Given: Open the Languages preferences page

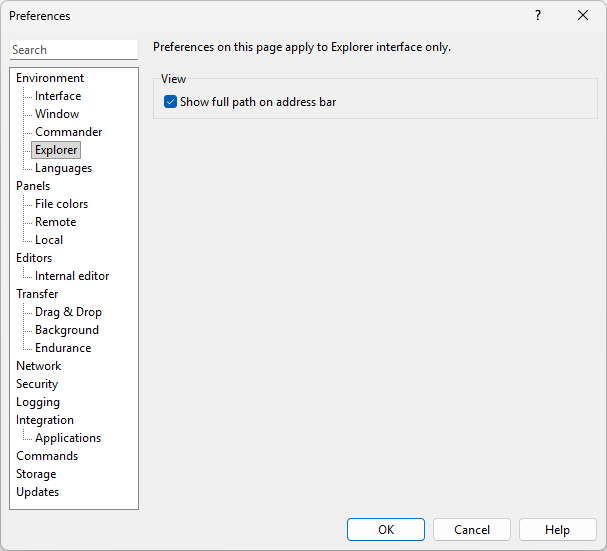Looking at the screenshot, I should 63,168.
